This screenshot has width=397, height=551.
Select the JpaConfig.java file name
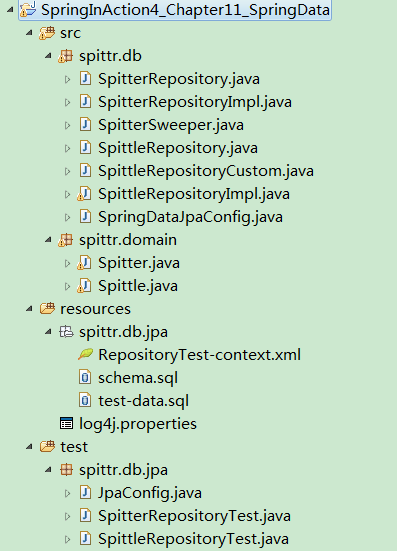pos(150,493)
